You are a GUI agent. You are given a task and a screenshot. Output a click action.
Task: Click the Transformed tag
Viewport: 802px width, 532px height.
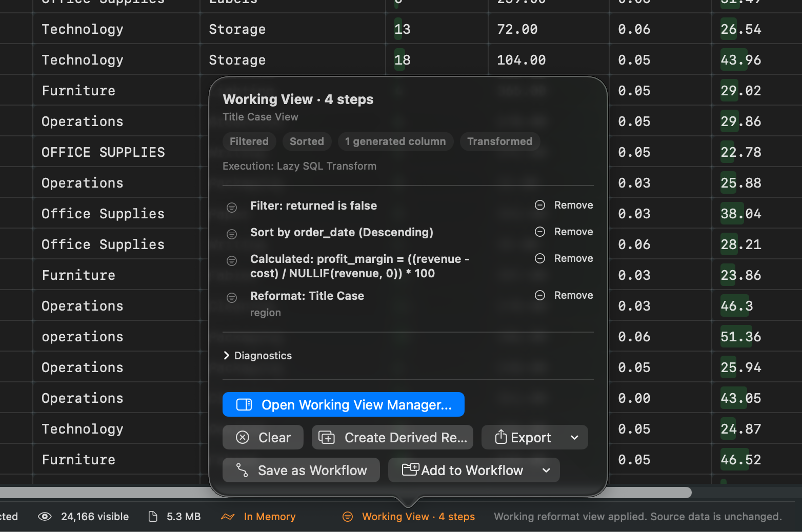click(x=500, y=141)
